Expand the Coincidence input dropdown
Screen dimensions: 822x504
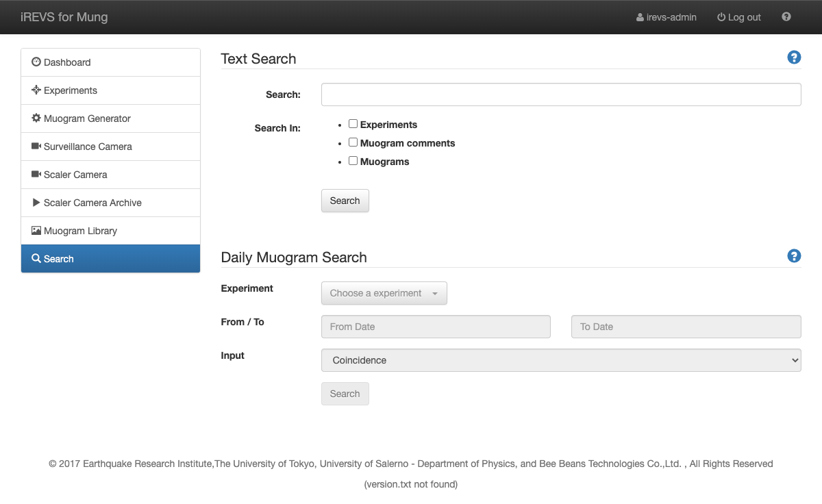560,360
